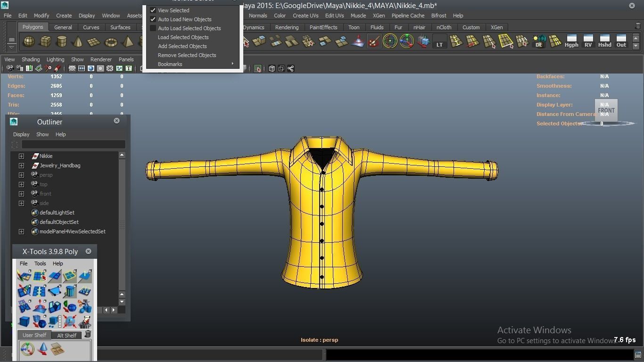Click the select camera panel icon
Image resolution: width=644 pixels, height=362 pixels.
tap(10, 69)
